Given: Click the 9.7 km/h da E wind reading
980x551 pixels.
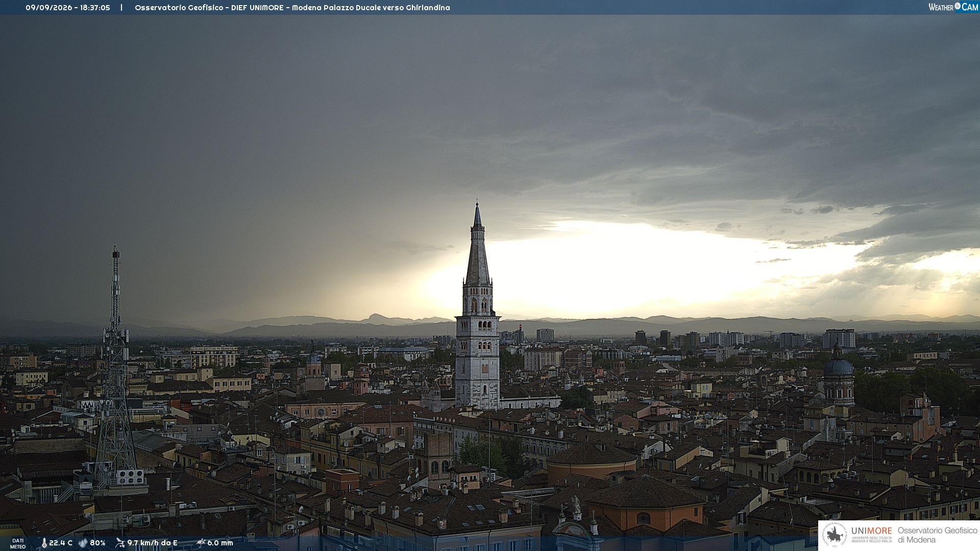Looking at the screenshot, I should point(152,543).
